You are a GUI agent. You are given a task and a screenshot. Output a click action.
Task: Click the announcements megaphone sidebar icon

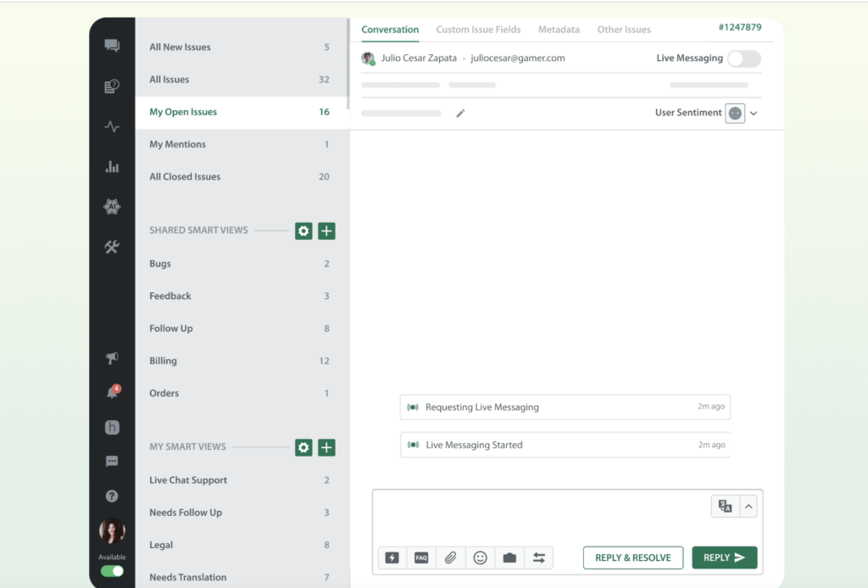tap(112, 358)
